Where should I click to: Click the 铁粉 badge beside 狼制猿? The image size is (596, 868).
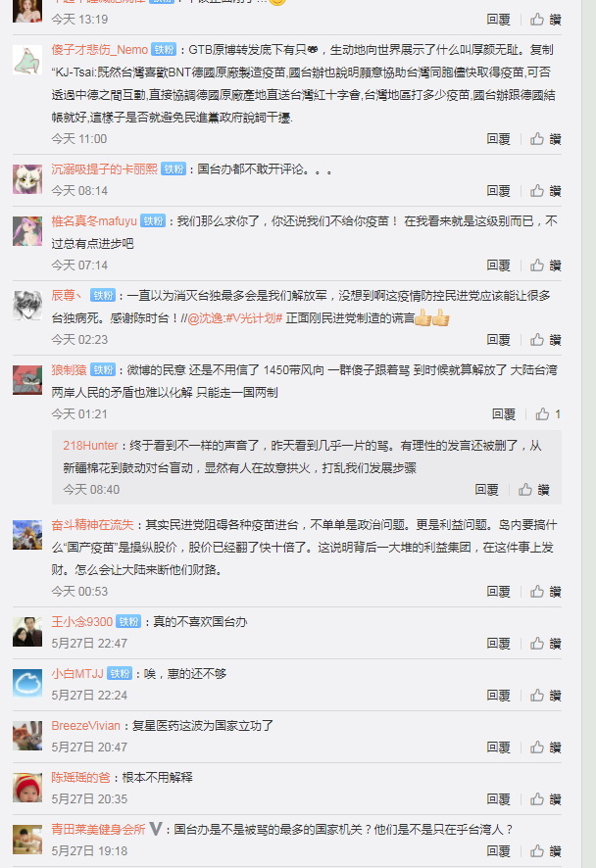103,369
